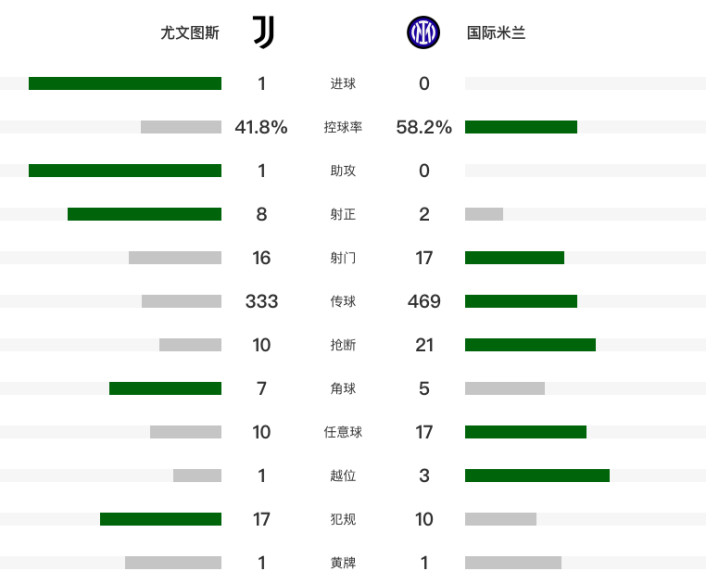Click Juventus 7 corners green bar

pyautogui.click(x=165, y=388)
